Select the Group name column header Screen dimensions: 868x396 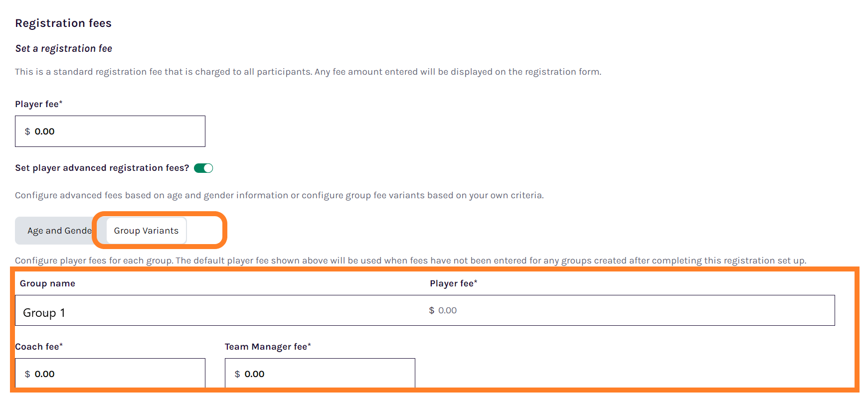(x=47, y=283)
